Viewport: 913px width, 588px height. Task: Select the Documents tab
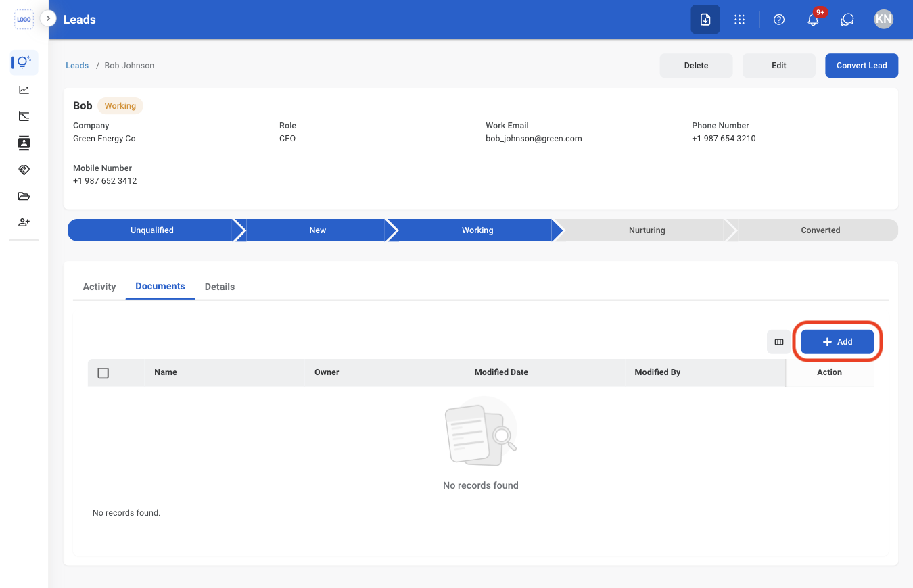tap(160, 287)
